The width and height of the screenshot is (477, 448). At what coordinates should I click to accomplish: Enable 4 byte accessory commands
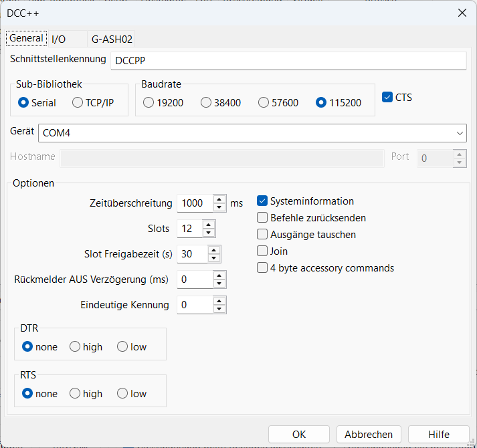263,268
